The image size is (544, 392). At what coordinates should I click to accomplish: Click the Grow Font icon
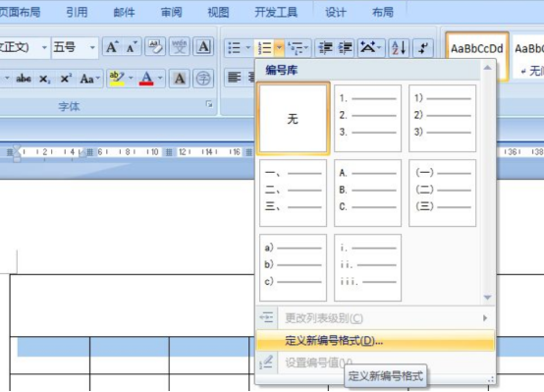(112, 47)
